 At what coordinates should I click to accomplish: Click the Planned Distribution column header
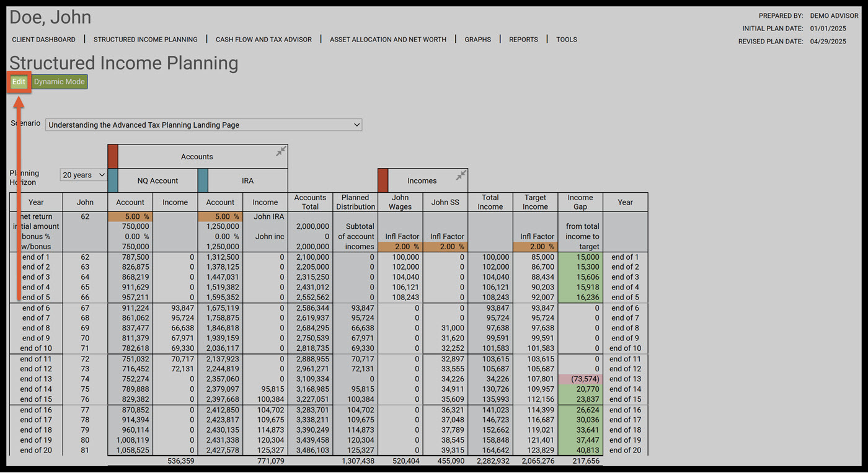click(x=355, y=202)
